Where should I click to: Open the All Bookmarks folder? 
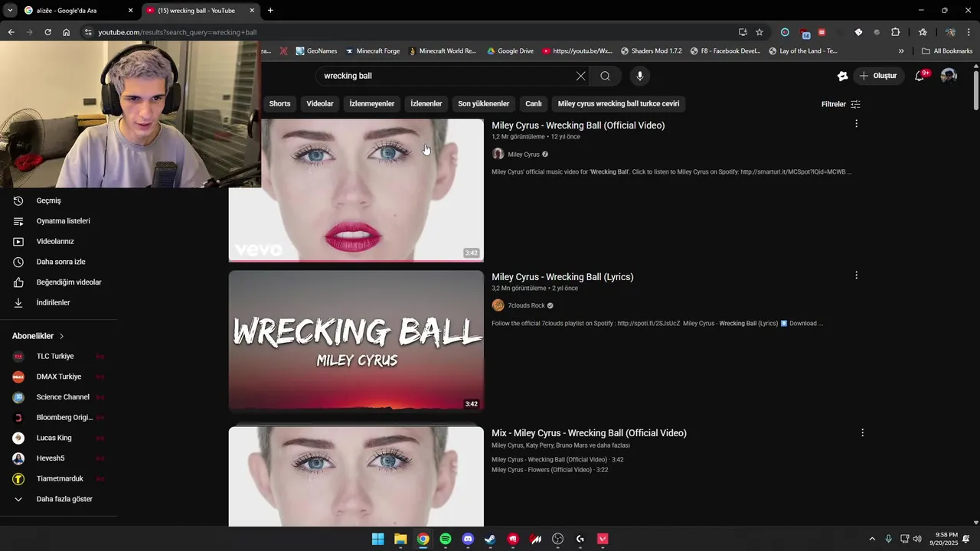[947, 51]
